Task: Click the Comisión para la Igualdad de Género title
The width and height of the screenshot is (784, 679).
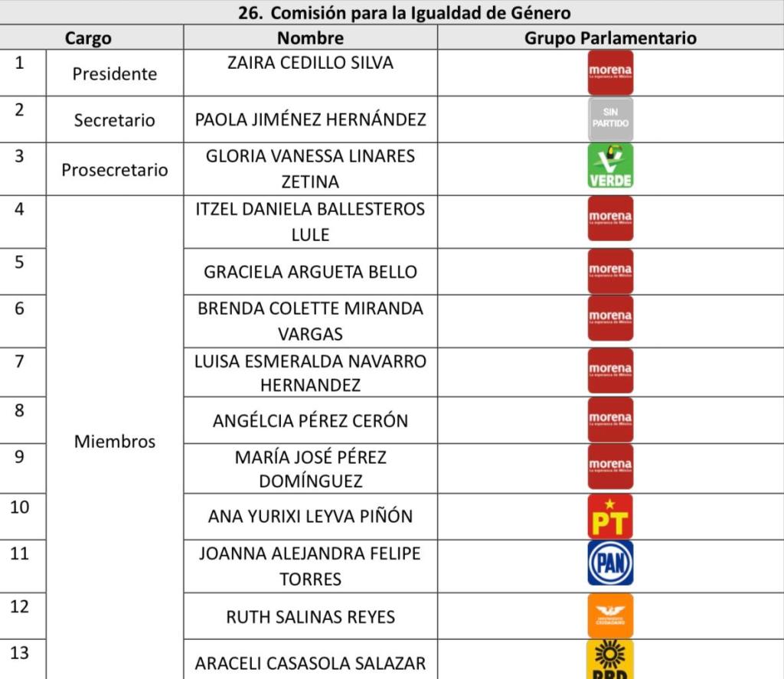Action: pyautogui.click(x=404, y=13)
